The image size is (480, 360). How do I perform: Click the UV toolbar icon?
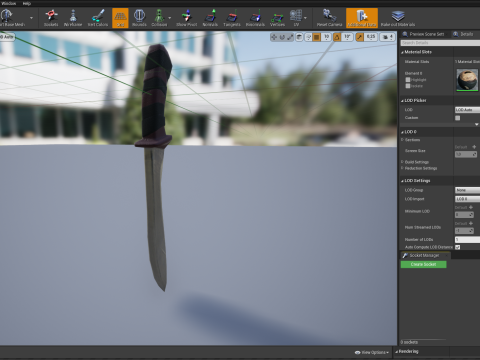(296, 18)
